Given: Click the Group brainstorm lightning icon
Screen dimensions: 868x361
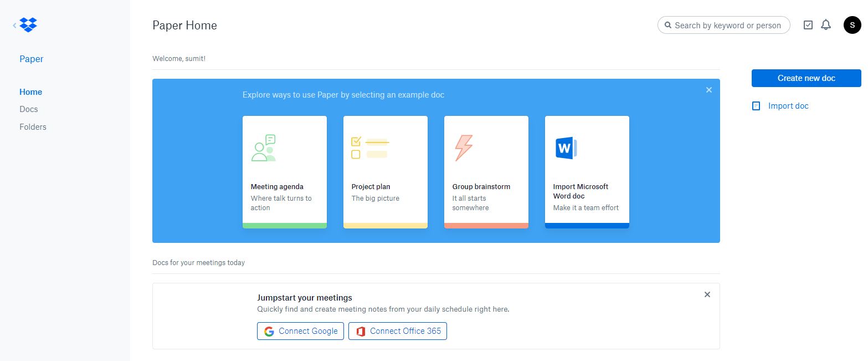Looking at the screenshot, I should click(x=464, y=148).
